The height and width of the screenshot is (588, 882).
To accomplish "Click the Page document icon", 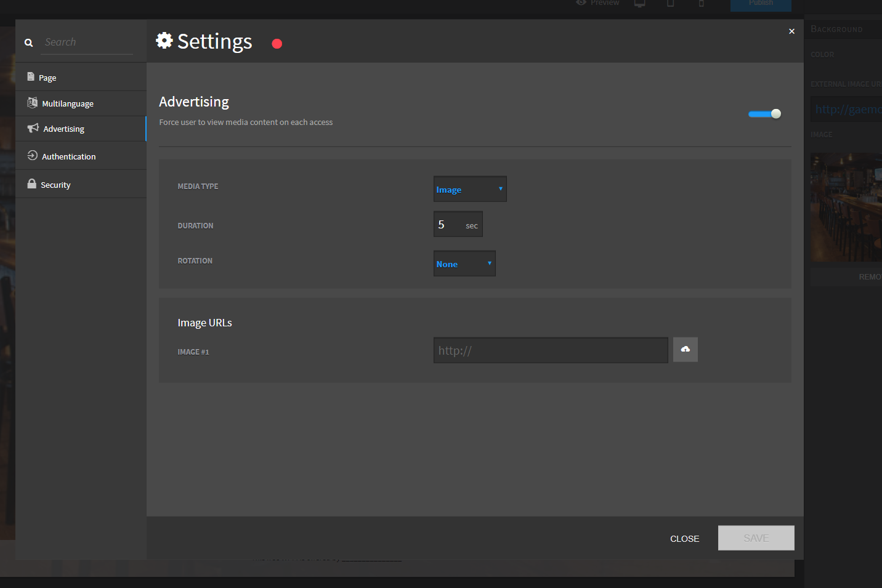I will [x=31, y=77].
